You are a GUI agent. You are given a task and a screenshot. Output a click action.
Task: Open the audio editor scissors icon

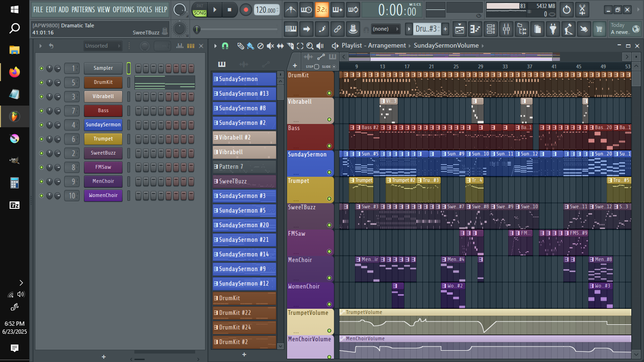pos(583,9)
